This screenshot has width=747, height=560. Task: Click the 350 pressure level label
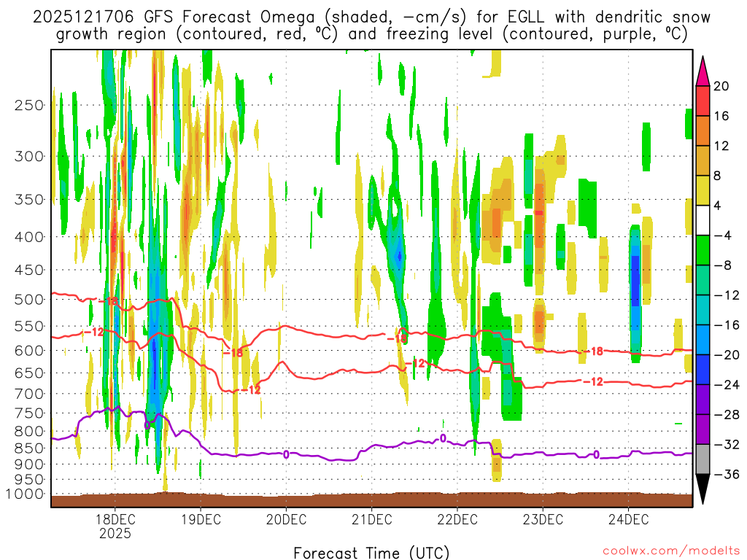(29, 200)
